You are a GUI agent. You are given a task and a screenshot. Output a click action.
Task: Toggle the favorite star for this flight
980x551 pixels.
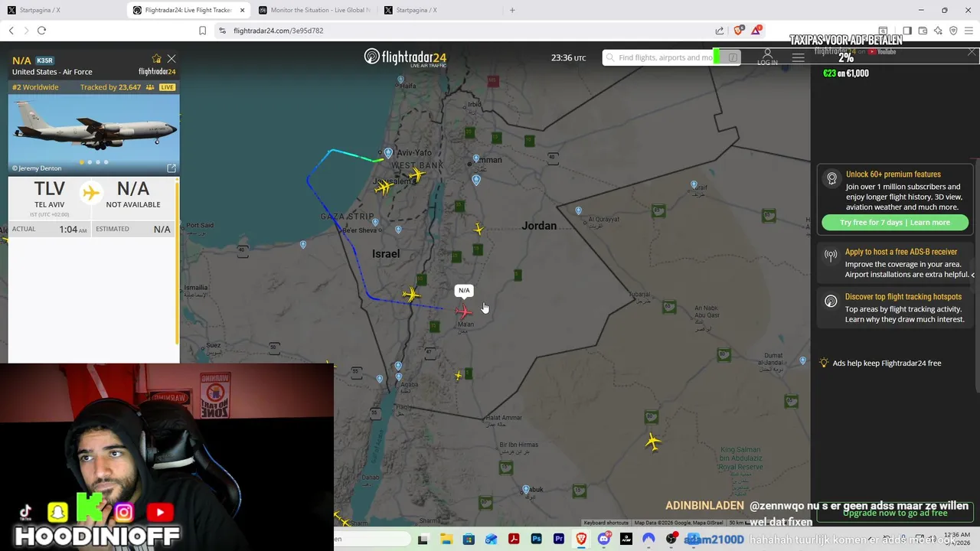[x=157, y=58]
